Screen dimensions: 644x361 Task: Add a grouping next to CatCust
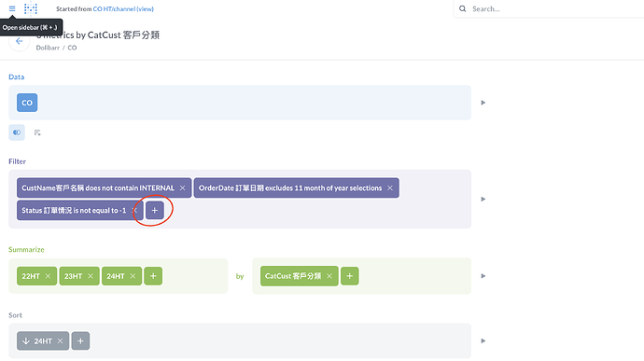point(349,276)
